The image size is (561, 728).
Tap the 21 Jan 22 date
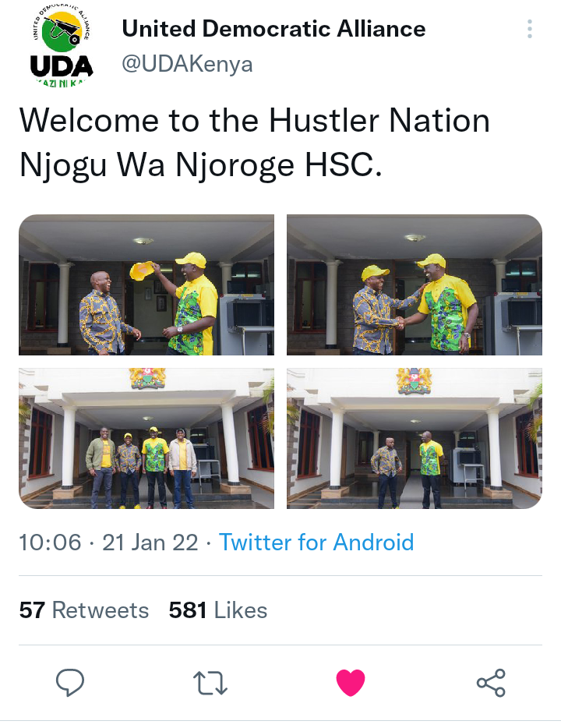(x=150, y=542)
